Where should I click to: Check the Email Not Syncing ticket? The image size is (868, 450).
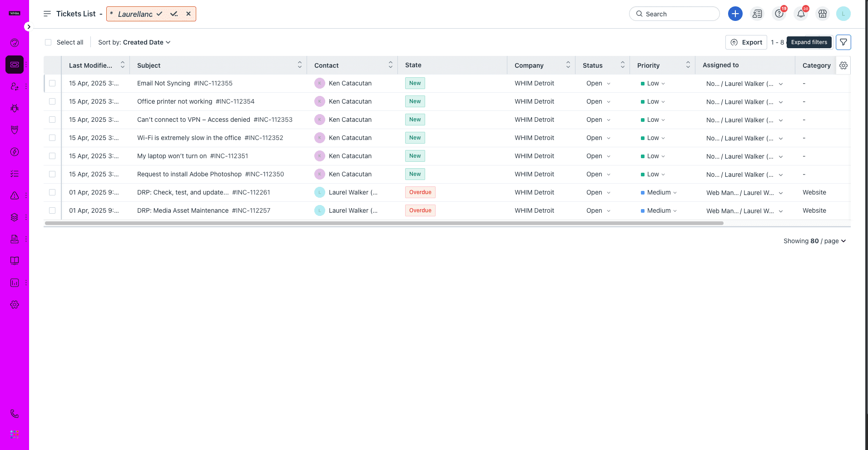point(52,83)
